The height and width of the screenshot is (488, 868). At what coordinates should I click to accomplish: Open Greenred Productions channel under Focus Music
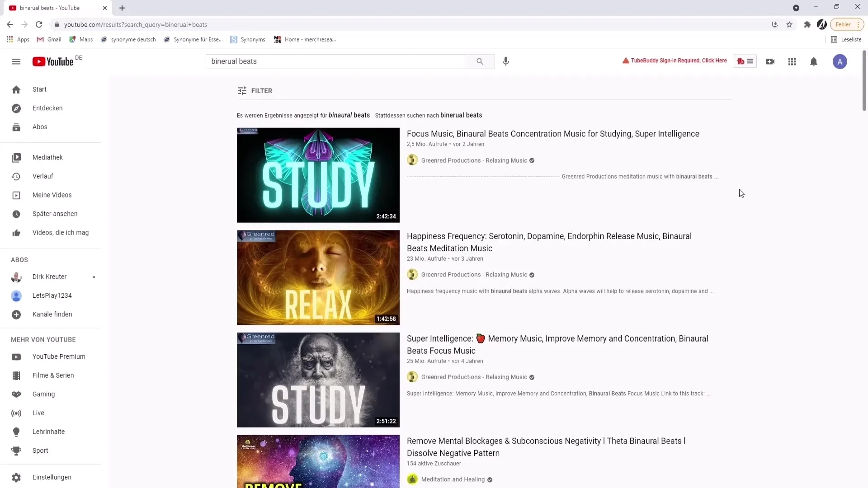coord(474,160)
